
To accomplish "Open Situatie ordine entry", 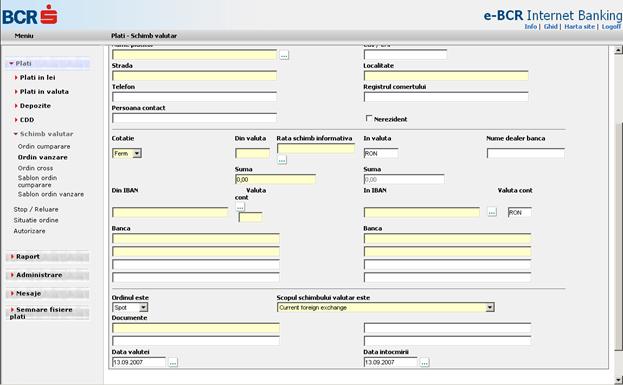I will coord(36,220).
